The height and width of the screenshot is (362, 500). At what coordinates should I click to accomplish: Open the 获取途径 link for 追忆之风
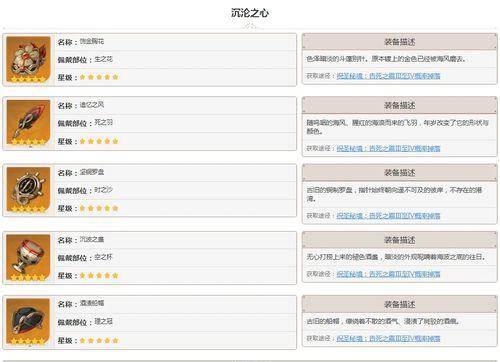coord(388,148)
